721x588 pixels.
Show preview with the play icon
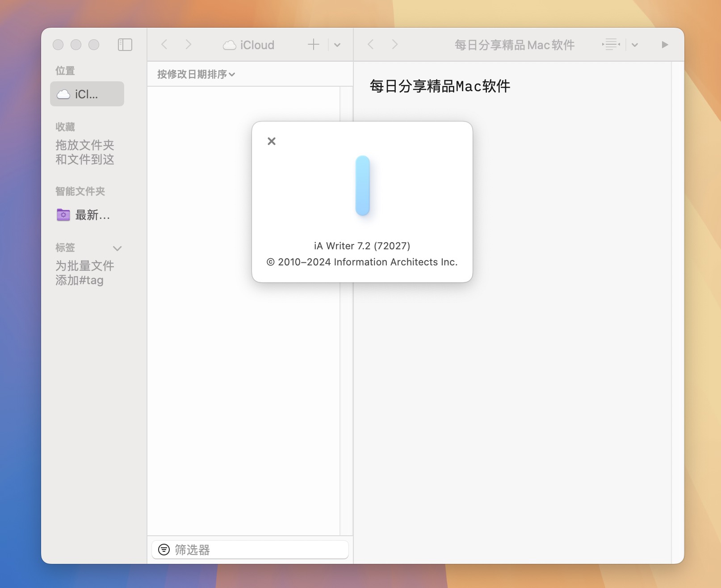(x=665, y=45)
